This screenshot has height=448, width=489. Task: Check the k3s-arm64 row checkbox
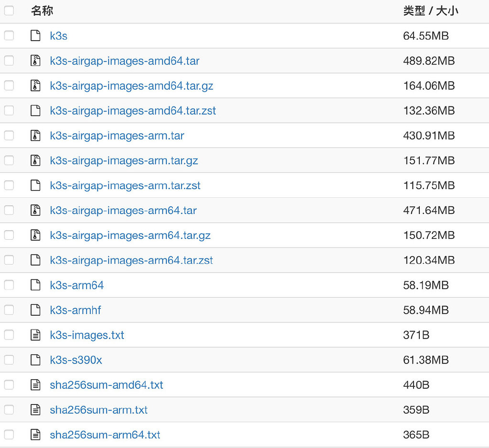(x=9, y=285)
